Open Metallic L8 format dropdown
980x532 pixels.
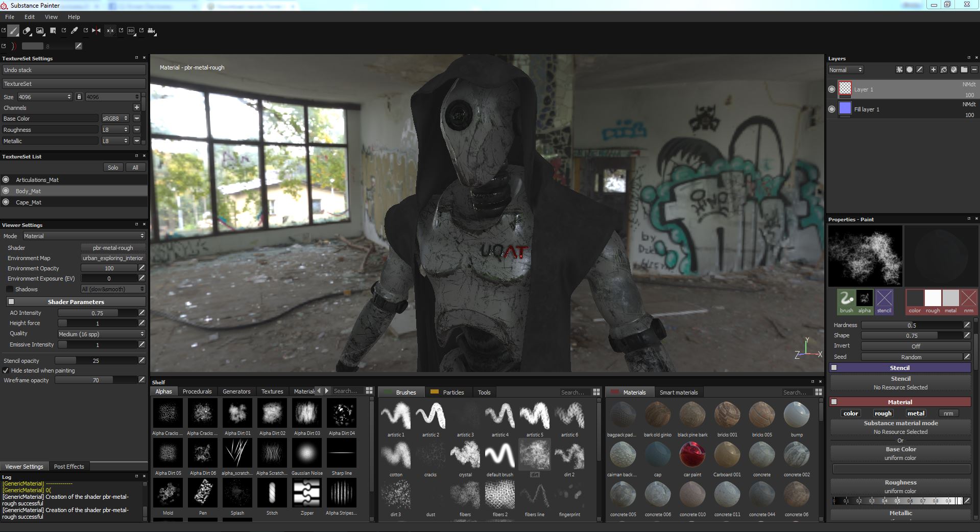coord(115,141)
